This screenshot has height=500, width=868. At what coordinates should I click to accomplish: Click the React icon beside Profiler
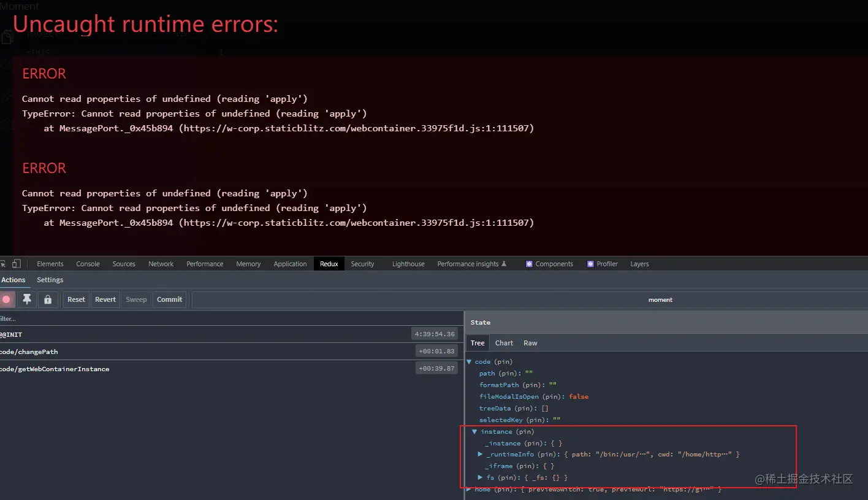(x=590, y=264)
